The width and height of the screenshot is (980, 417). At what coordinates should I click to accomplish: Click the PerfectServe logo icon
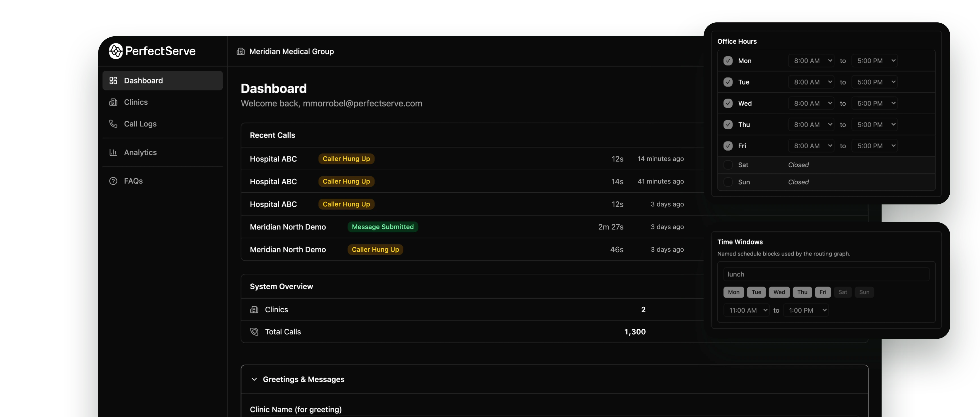[x=116, y=51]
